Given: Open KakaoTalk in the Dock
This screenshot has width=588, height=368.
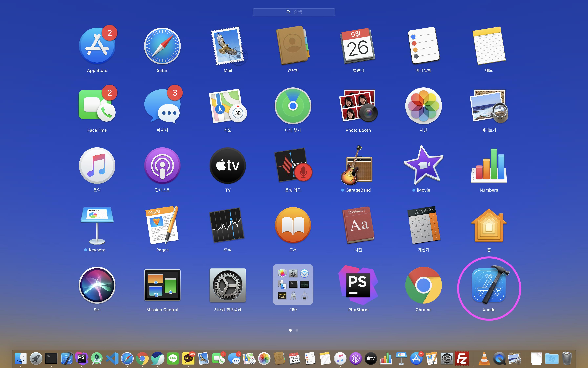Looking at the screenshot, I should click(188, 358).
